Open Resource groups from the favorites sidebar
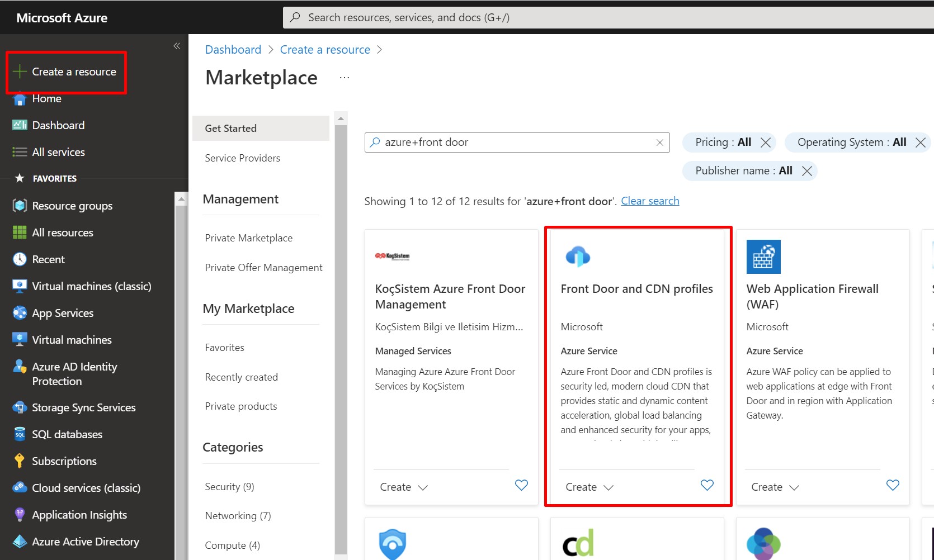934x560 pixels. coord(72,206)
